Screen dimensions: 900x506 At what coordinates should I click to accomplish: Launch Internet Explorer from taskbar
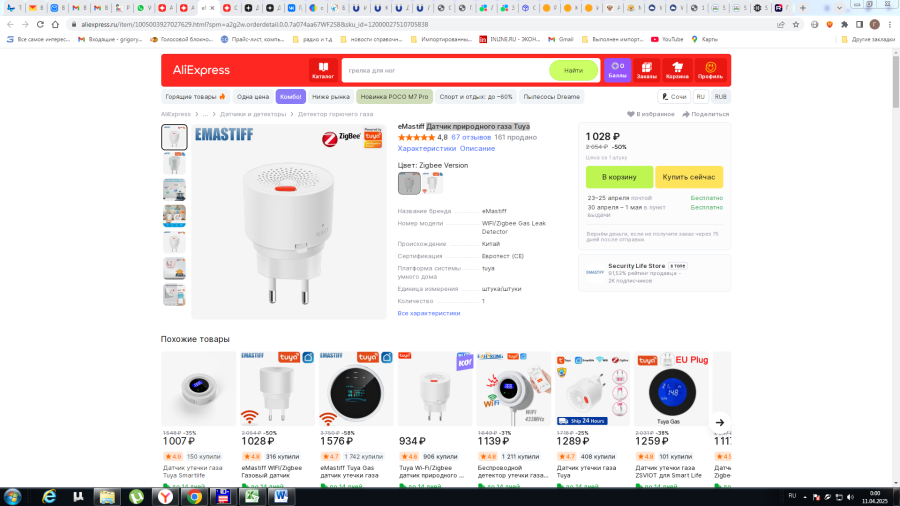tap(49, 496)
